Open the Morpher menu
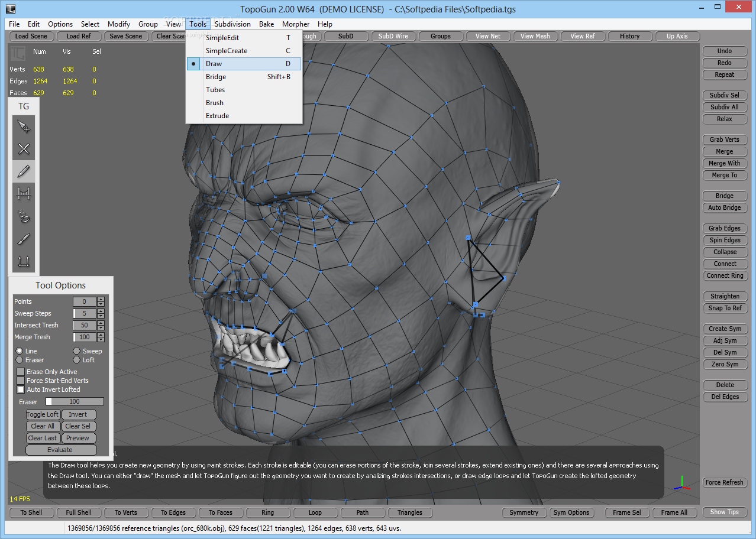Screen dimensions: 756x539 [296, 24]
